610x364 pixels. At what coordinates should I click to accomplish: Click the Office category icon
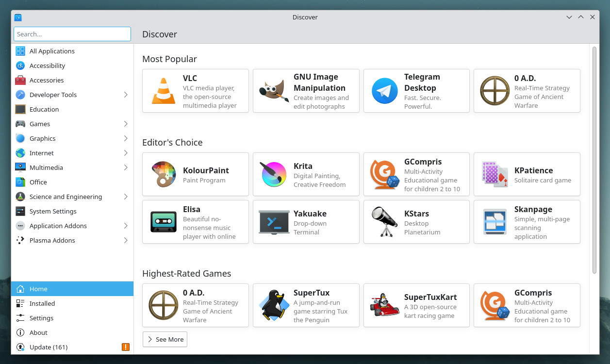20,182
